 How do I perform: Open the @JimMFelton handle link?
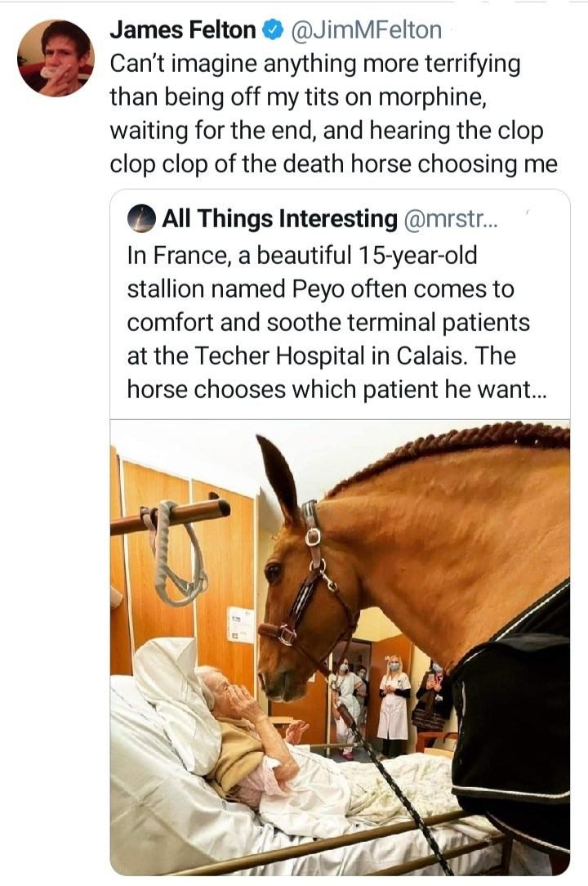[x=365, y=31]
